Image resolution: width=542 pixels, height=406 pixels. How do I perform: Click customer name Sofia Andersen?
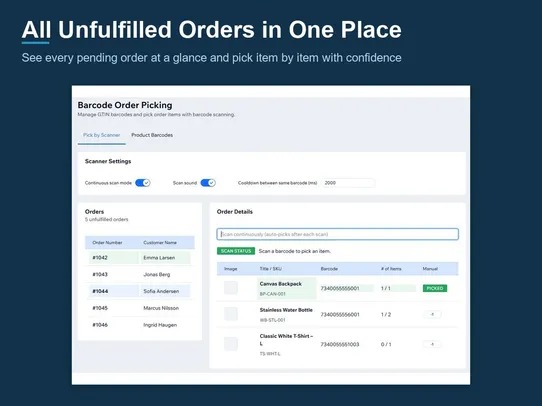click(161, 291)
